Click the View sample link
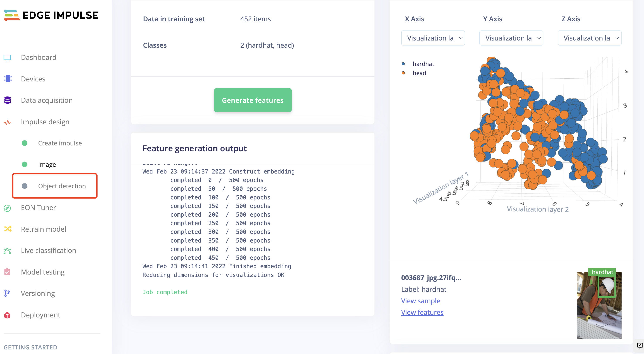This screenshot has height=354, width=644. (x=420, y=301)
